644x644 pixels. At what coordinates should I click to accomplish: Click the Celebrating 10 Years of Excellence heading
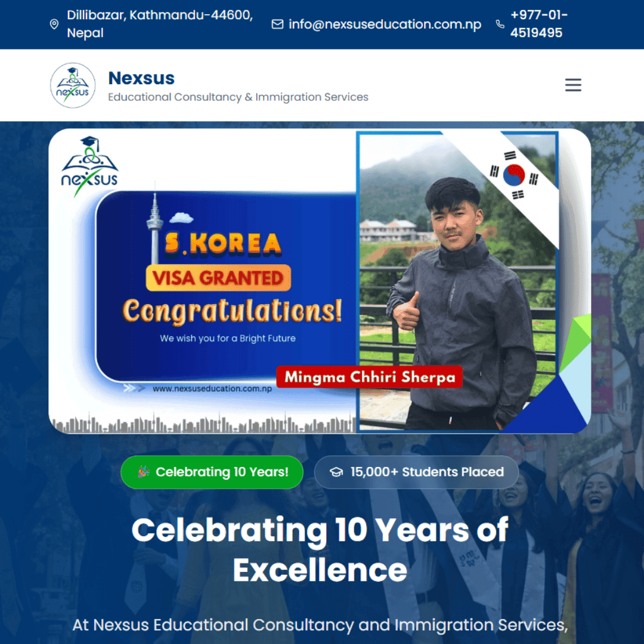click(x=320, y=550)
